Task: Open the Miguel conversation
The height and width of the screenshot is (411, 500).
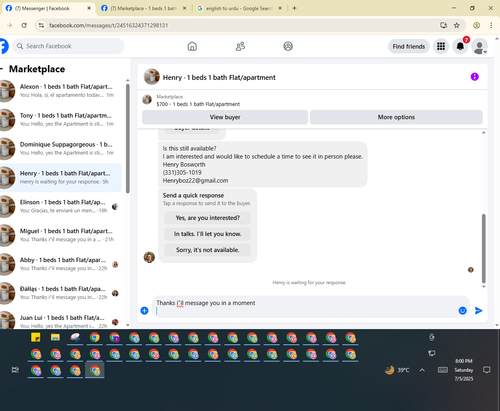Action: pyautogui.click(x=61, y=235)
